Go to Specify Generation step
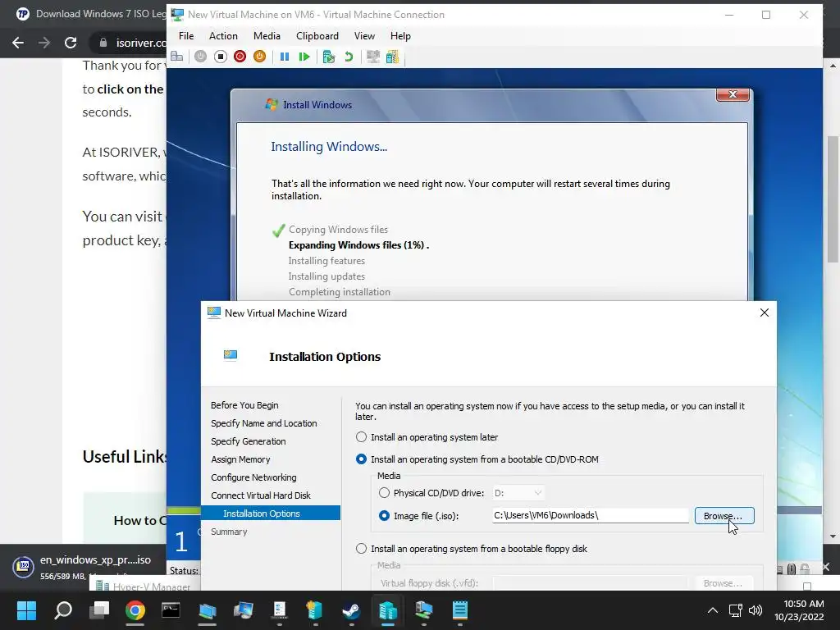This screenshot has width=840, height=630. point(249,441)
